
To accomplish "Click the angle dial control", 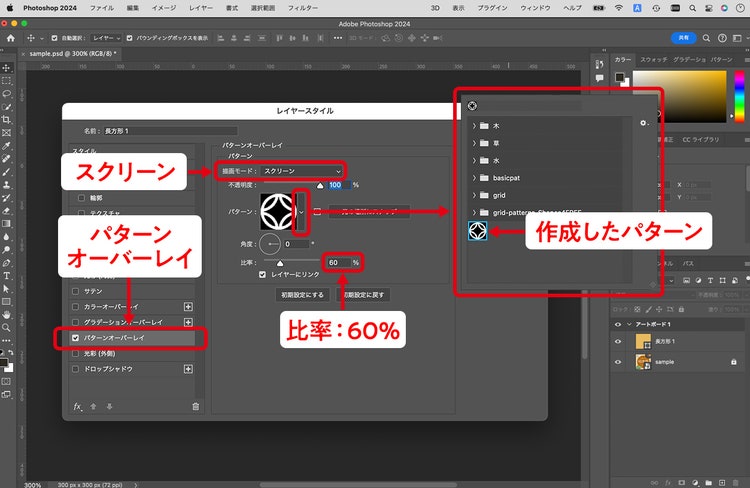I will (270, 244).
